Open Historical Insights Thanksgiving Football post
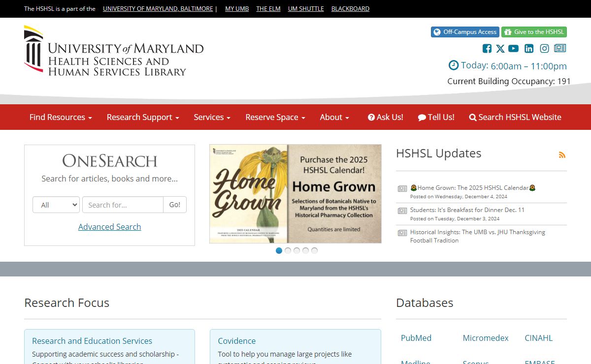 coord(478,236)
